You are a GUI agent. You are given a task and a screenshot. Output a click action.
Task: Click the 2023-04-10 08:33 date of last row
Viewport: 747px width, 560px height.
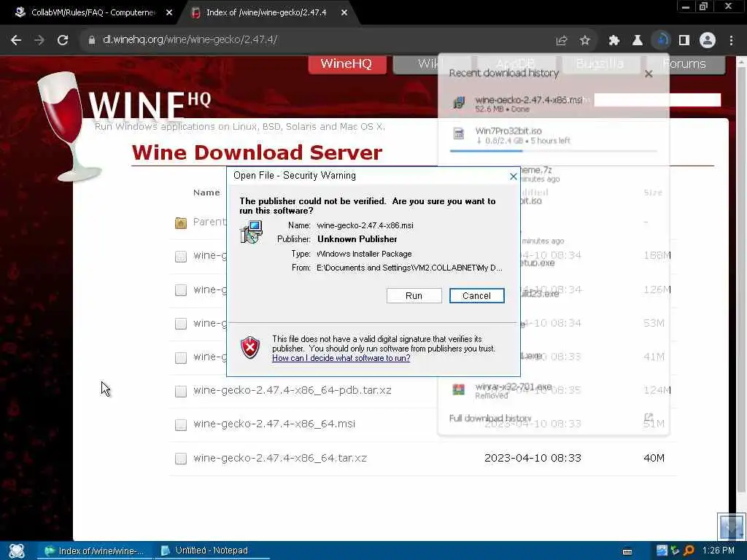[x=533, y=458]
